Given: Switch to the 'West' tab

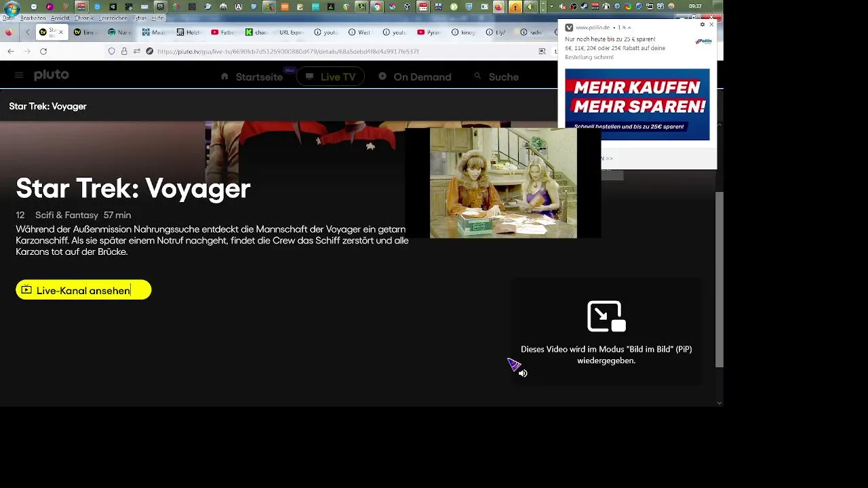Looking at the screenshot, I should tap(360, 32).
